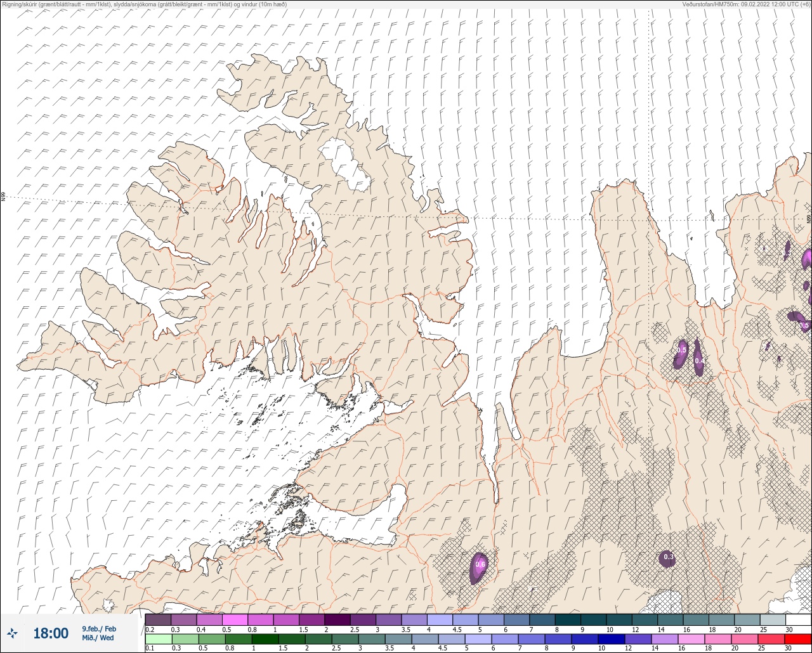Click the weekday text 'Mið./ Wed'
Screen dimensions: 812x653
tap(98, 638)
